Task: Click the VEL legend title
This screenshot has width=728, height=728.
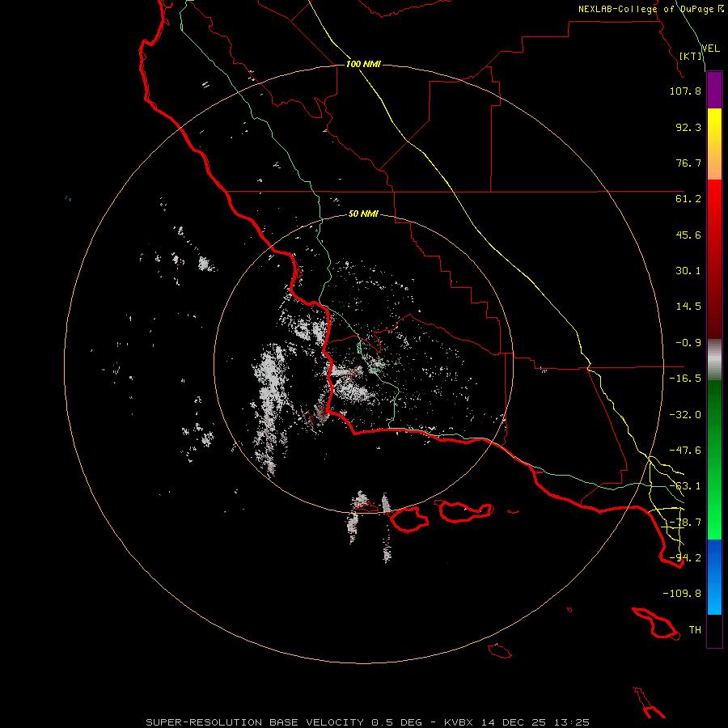Action: click(x=710, y=49)
